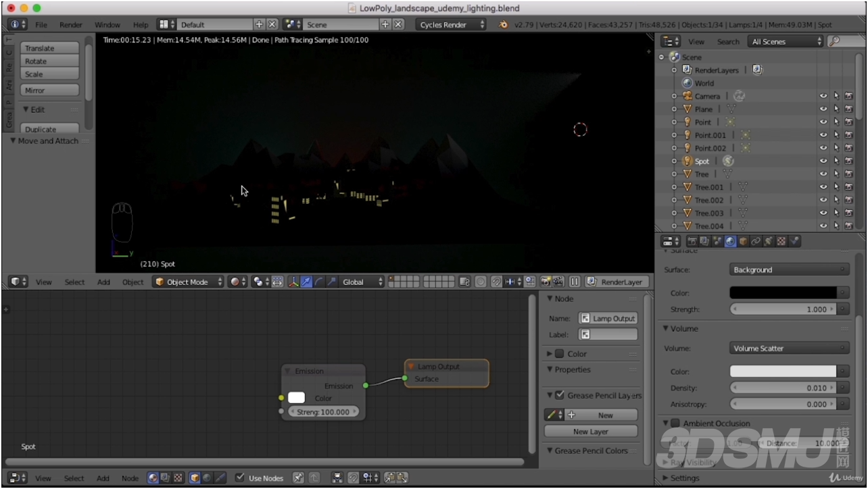Open the File menu
Viewport: 868px width, 489px height.
click(x=41, y=24)
